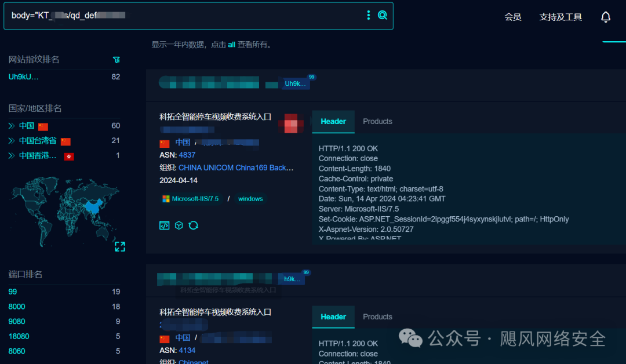Viewport: 626px width, 364px height.
Task: Click the Hong Kong flag icon in ranking
Action: (69, 156)
